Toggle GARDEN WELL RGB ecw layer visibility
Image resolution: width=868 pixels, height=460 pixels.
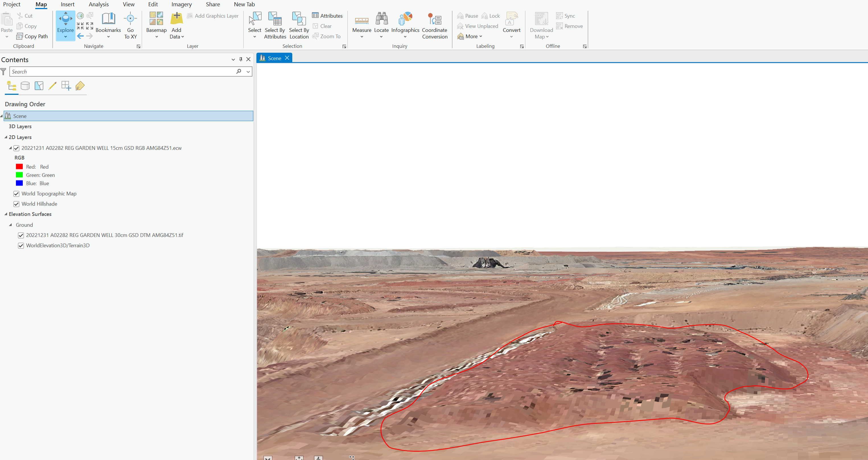(16, 148)
